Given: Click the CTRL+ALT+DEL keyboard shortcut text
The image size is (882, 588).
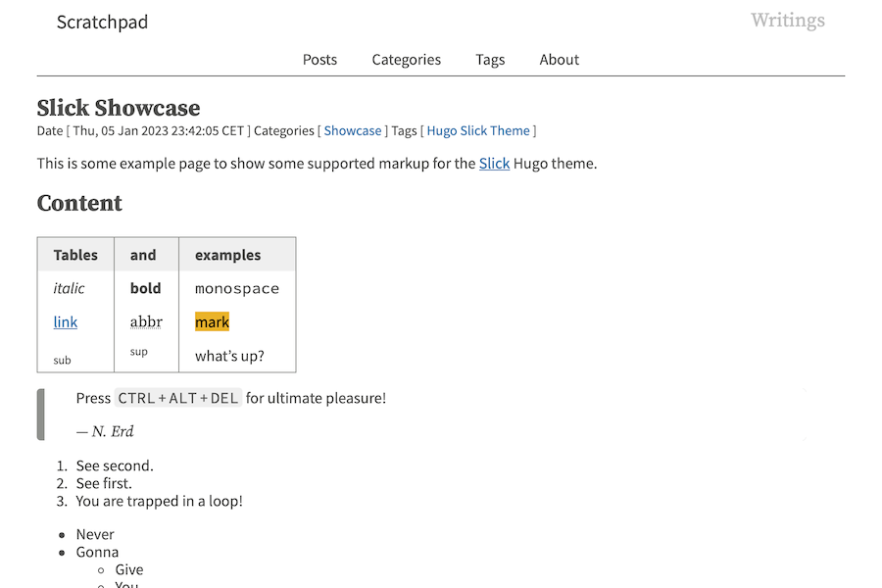Looking at the screenshot, I should coord(177,398).
